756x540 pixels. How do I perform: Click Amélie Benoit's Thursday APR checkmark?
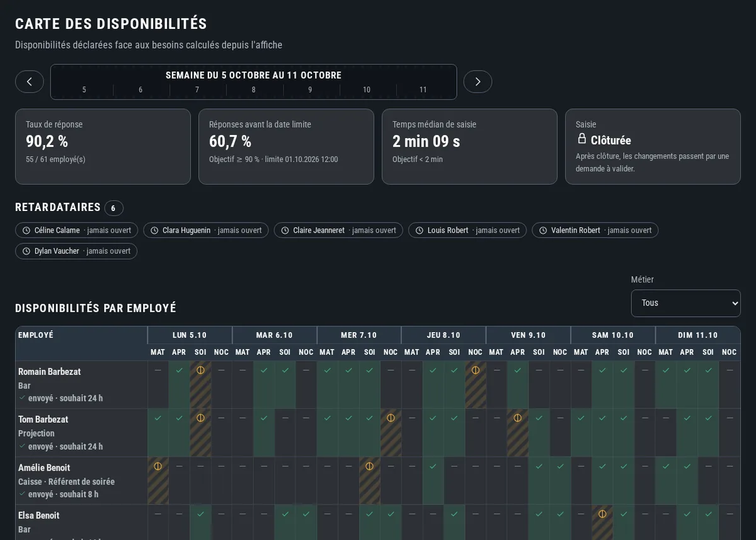[x=433, y=466]
